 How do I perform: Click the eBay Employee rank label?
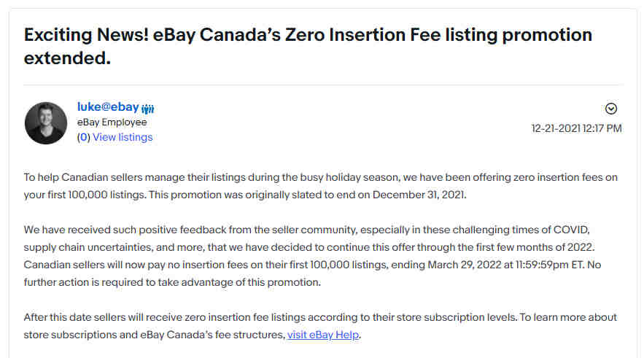112,122
